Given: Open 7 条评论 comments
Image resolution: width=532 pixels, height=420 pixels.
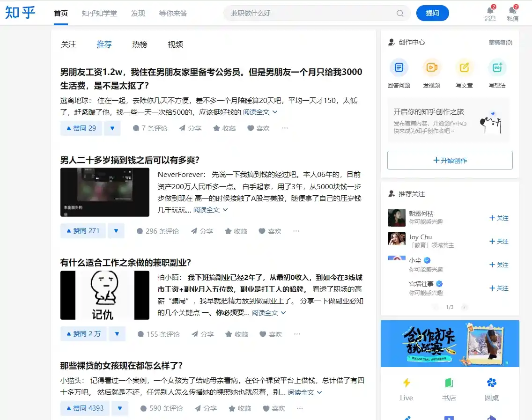Looking at the screenshot, I should coord(150,128).
